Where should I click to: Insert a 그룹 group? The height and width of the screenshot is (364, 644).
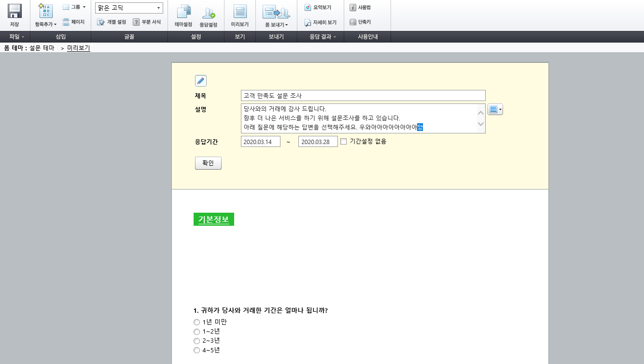point(71,7)
